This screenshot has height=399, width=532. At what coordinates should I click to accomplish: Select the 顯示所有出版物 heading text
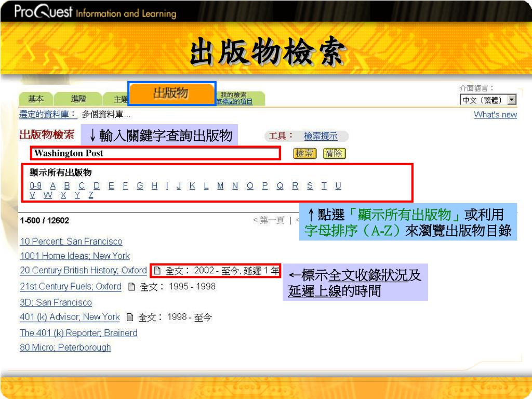point(60,172)
